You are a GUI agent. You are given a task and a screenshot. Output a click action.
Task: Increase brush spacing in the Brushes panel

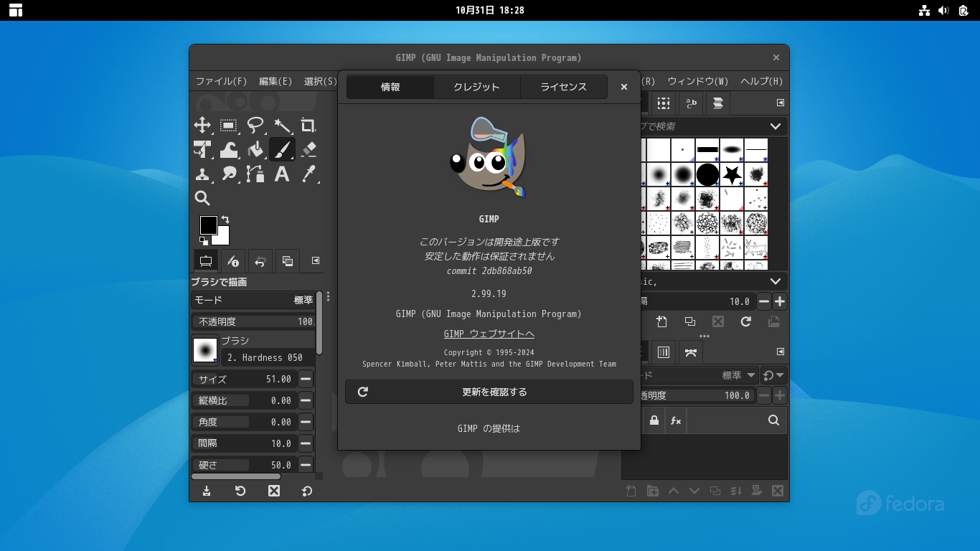point(780,301)
